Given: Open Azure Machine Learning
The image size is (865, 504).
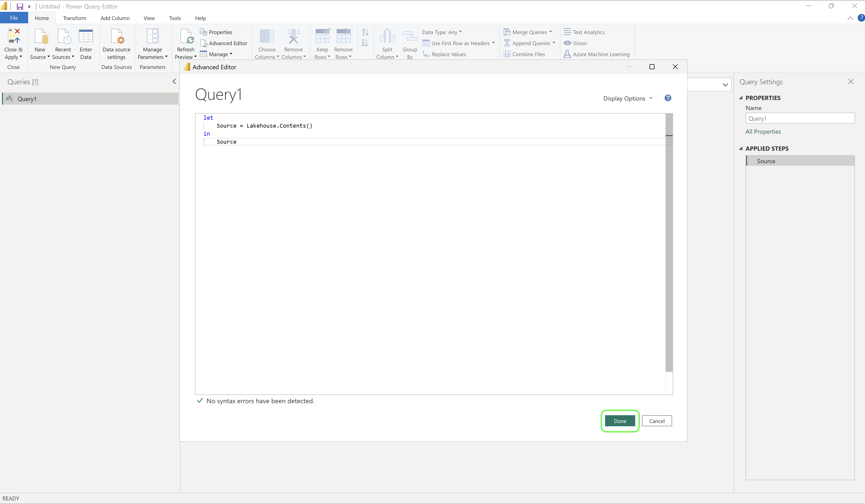Looking at the screenshot, I should [x=567, y=54].
